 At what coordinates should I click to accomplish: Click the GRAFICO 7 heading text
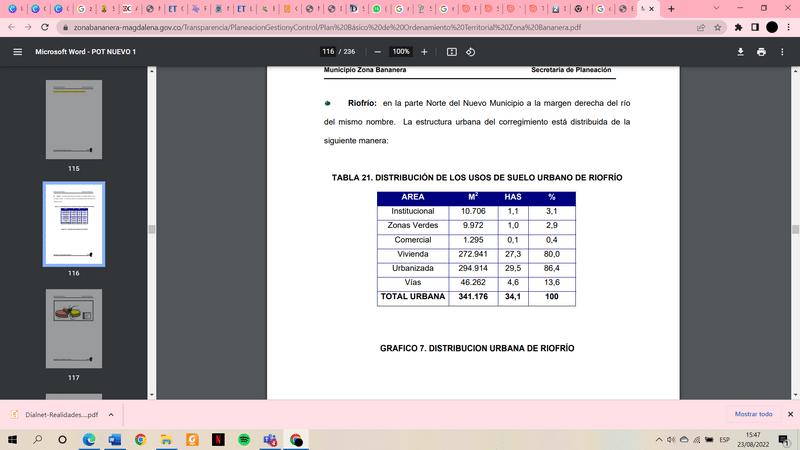point(477,348)
